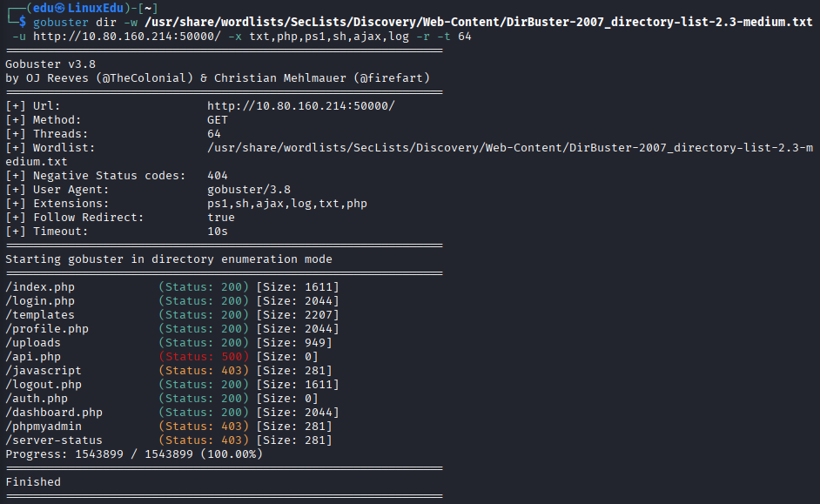Select the /javascript result path
Image resolution: width=820 pixels, height=504 pixels.
(44, 371)
